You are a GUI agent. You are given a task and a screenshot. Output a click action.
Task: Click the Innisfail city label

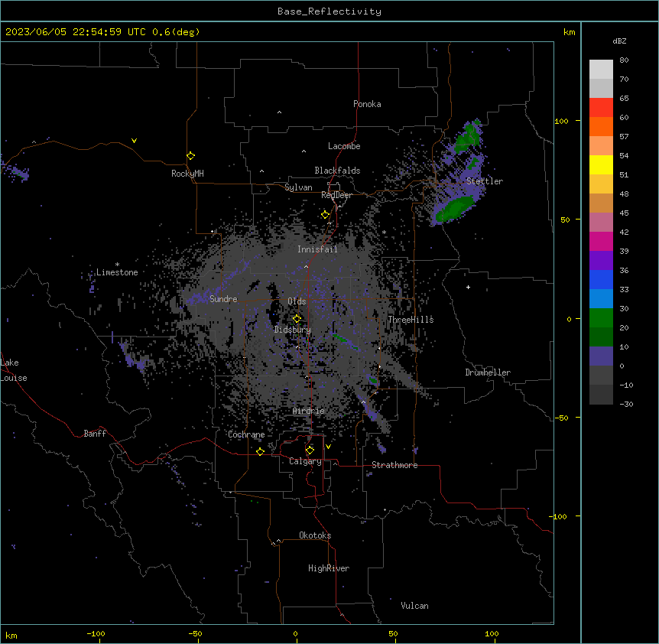(317, 249)
